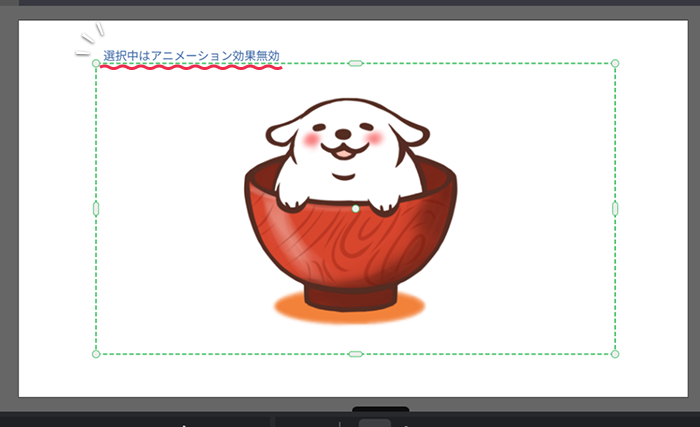Click the right-middle edge selection handle
Image resolution: width=700 pixels, height=427 pixels.
(x=615, y=209)
